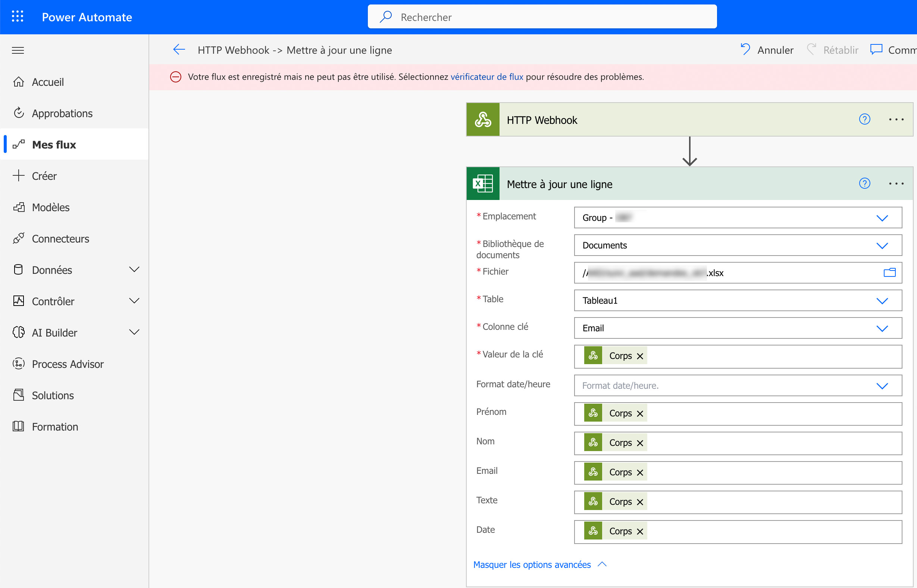Click inside the Prénom input field
This screenshot has height=588, width=917.
(x=738, y=414)
